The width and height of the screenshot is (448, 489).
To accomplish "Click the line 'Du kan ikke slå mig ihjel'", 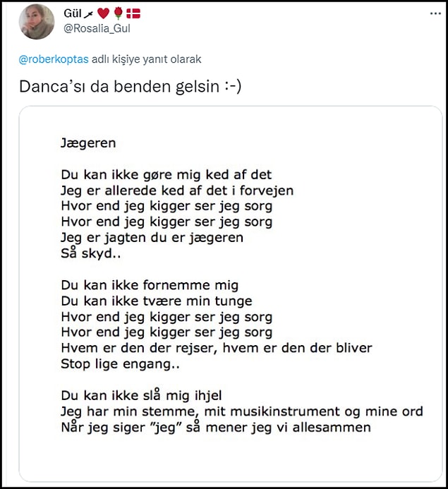I will (x=141, y=395).
